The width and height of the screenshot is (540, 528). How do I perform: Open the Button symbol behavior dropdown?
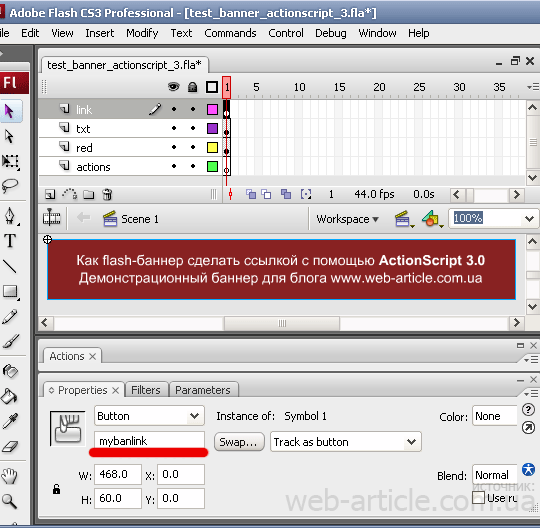click(149, 416)
